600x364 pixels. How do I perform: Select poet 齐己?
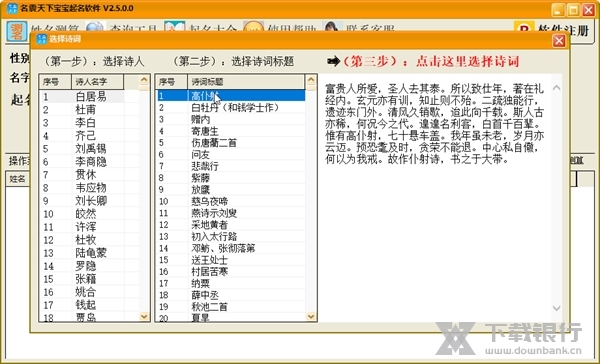(x=85, y=136)
